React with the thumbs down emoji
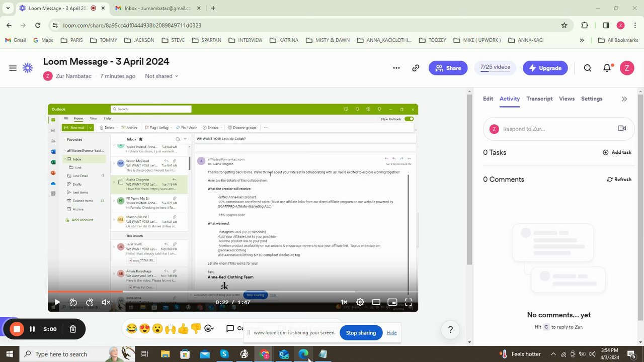 click(196, 329)
